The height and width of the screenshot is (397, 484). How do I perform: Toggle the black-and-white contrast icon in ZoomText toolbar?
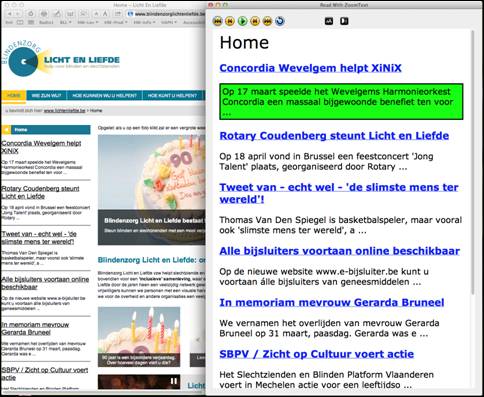click(344, 21)
